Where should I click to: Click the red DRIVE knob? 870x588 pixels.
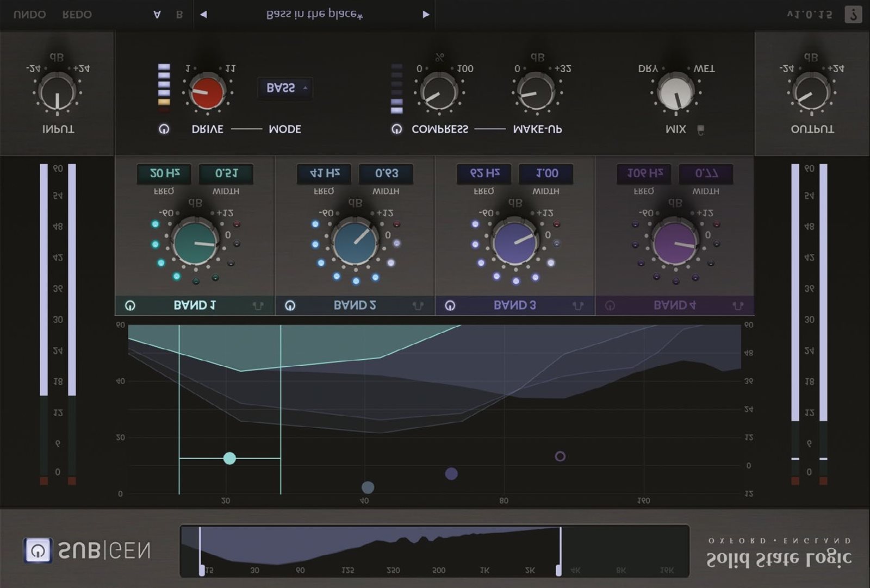coord(207,92)
